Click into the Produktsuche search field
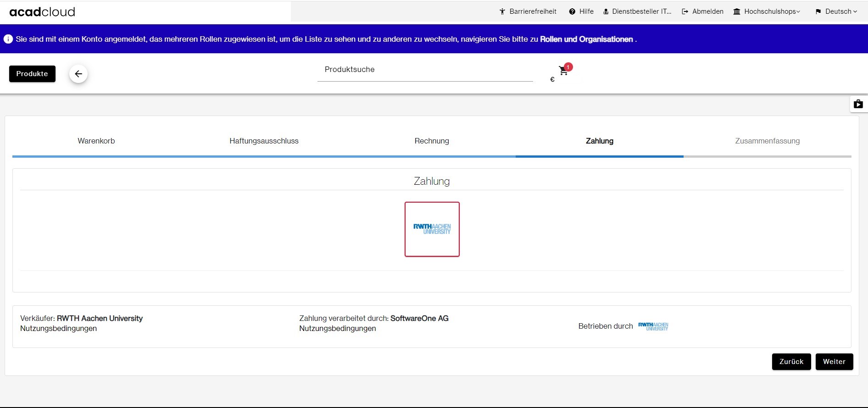 tap(425, 70)
